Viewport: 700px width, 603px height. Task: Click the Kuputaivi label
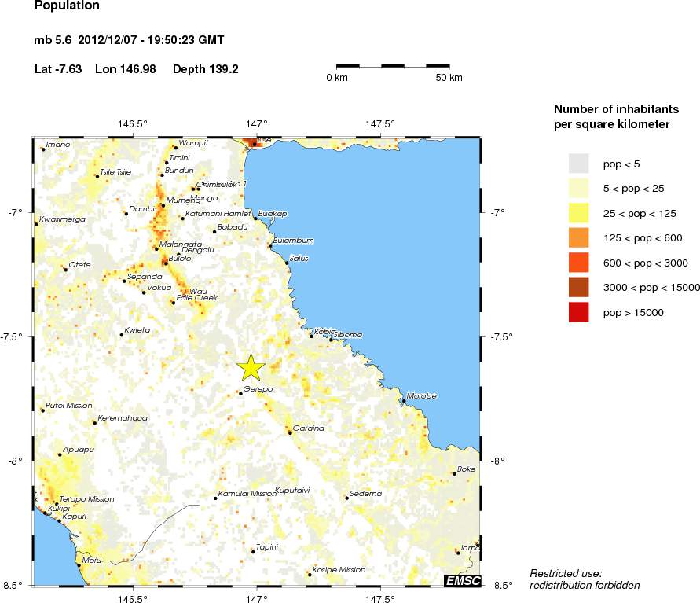pyautogui.click(x=292, y=491)
